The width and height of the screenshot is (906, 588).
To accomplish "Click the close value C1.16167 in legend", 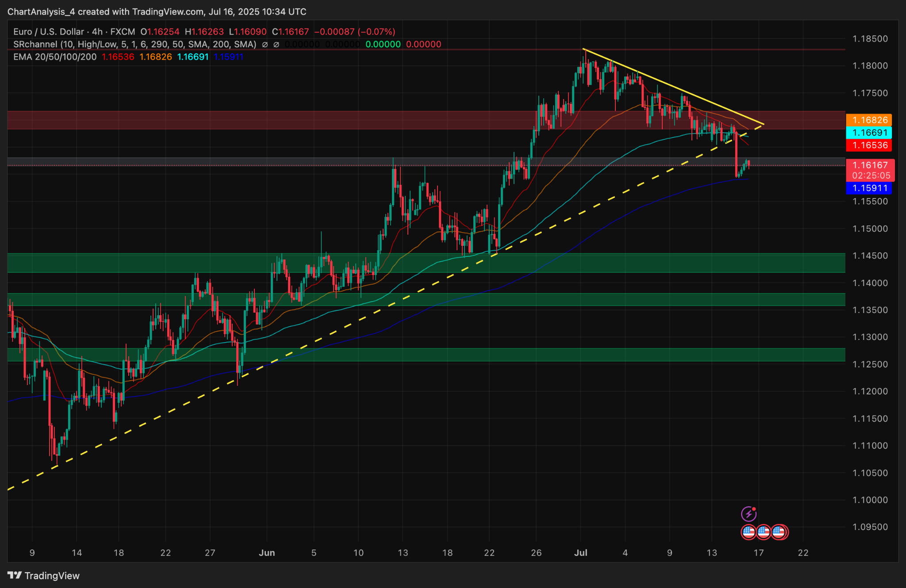I will 290,32.
